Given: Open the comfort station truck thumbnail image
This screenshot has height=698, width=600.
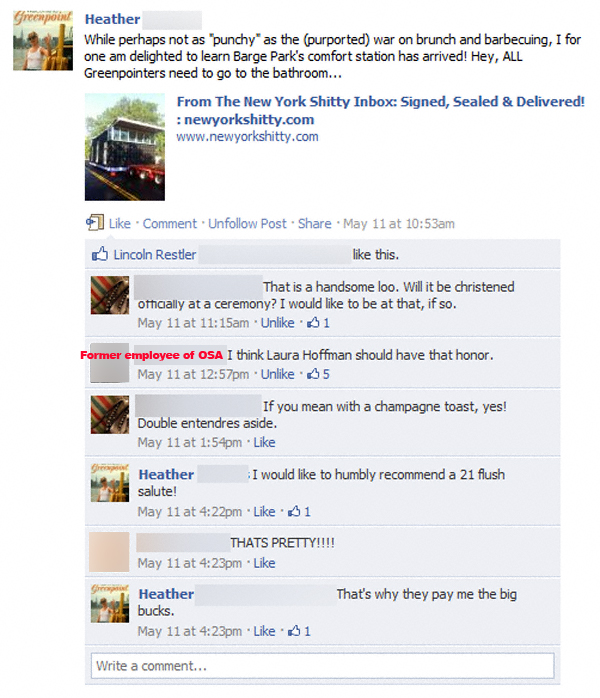Looking at the screenshot, I should pyautogui.click(x=125, y=147).
